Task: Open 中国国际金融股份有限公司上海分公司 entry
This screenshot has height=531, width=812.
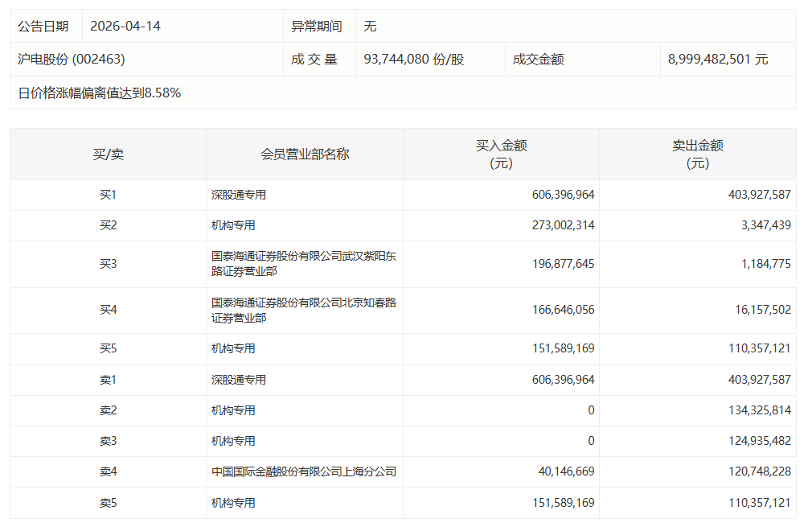Action: point(303,471)
